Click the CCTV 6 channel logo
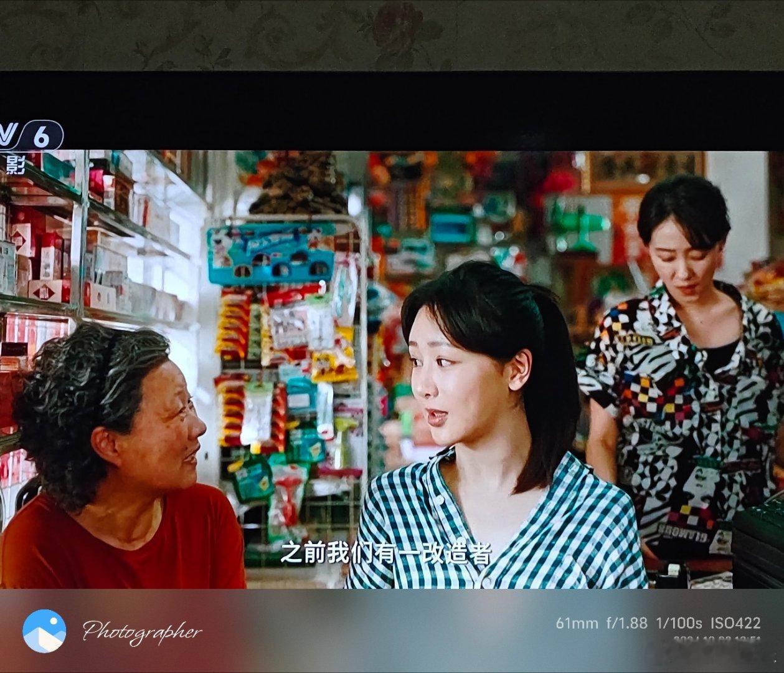Screen dimensions: 784x673 [31, 135]
